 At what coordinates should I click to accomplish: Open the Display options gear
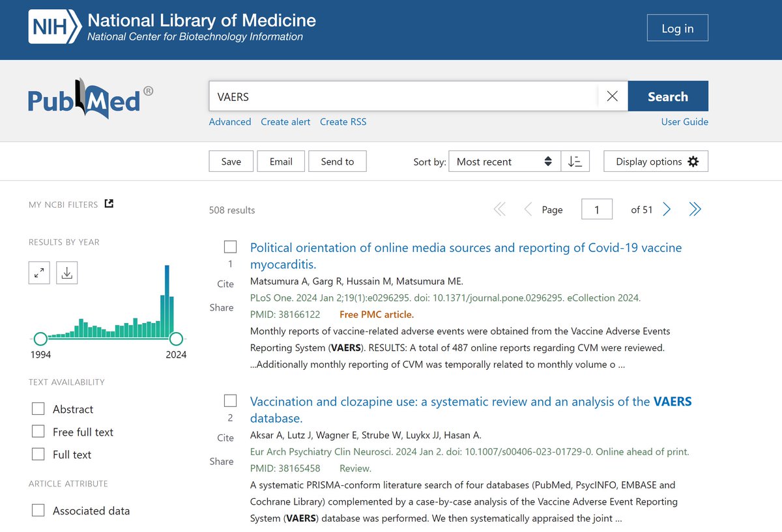(656, 161)
